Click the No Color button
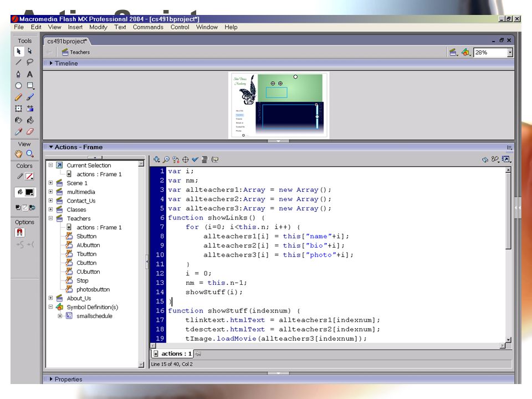The image size is (532, 399). point(25,208)
